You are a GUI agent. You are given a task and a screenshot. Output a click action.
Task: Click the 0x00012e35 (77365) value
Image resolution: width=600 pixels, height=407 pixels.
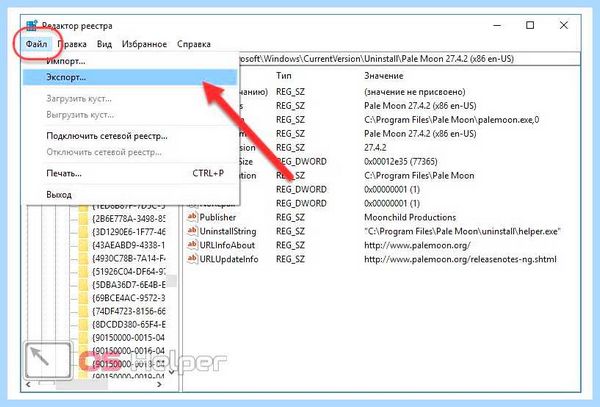pos(401,161)
